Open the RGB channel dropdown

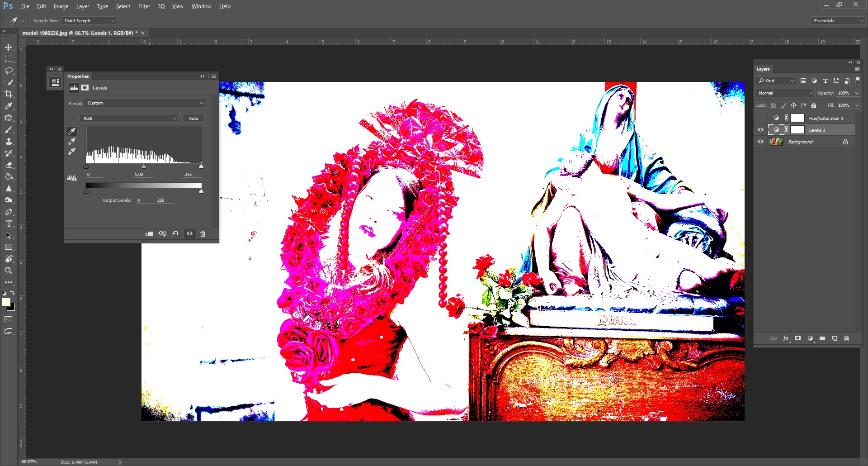click(x=129, y=119)
